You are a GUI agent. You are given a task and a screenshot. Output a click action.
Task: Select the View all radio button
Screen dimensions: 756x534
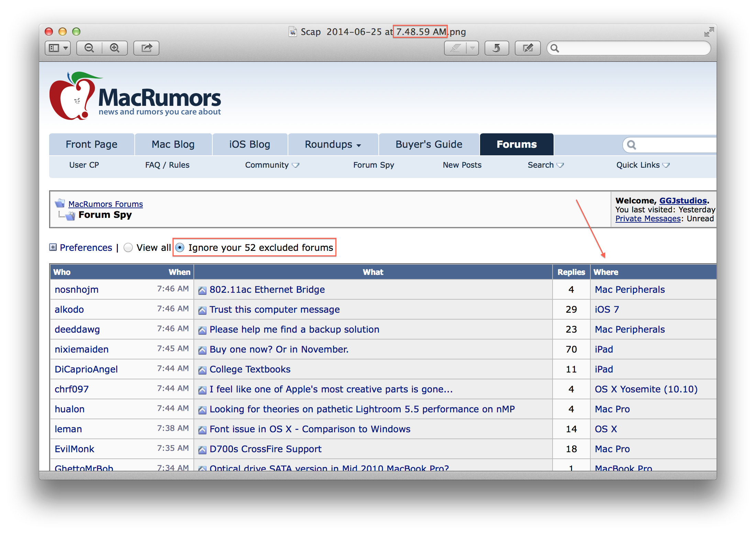coord(128,247)
